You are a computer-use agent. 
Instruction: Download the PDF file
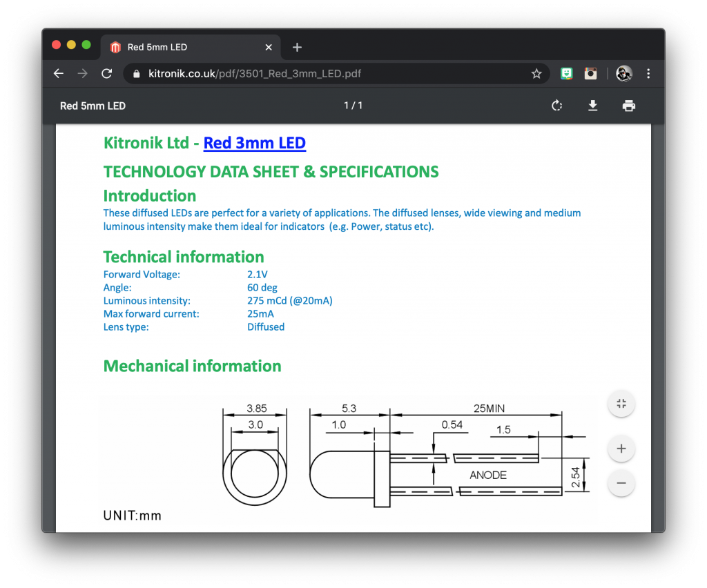click(593, 106)
